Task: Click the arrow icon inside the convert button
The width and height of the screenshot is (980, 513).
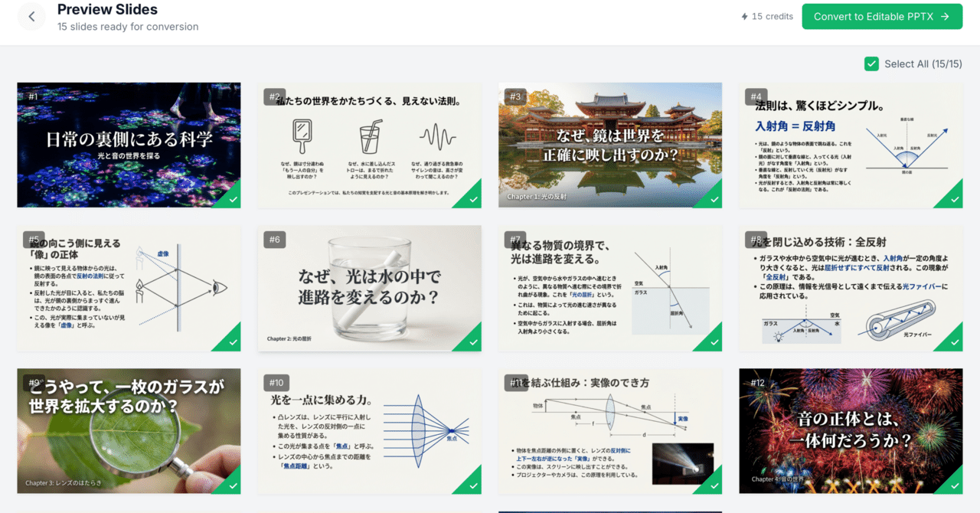Action: coord(945,16)
